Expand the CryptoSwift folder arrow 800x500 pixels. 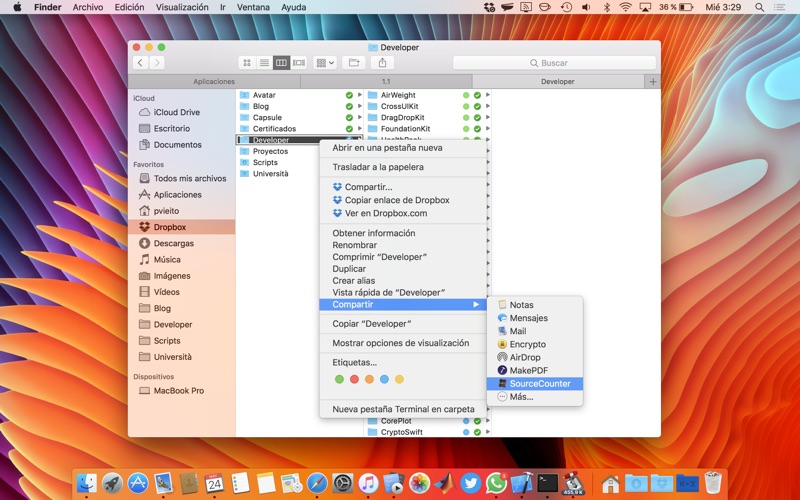tap(488, 432)
